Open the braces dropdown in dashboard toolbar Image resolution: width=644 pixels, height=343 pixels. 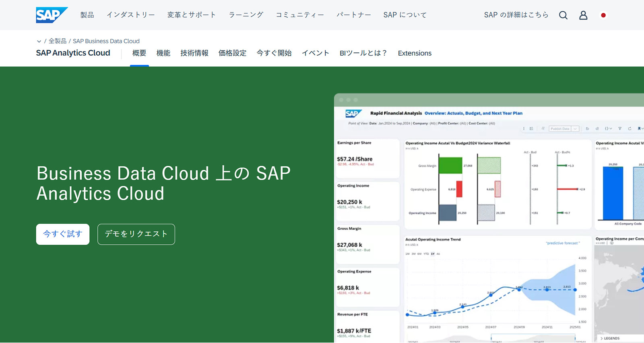(608, 129)
